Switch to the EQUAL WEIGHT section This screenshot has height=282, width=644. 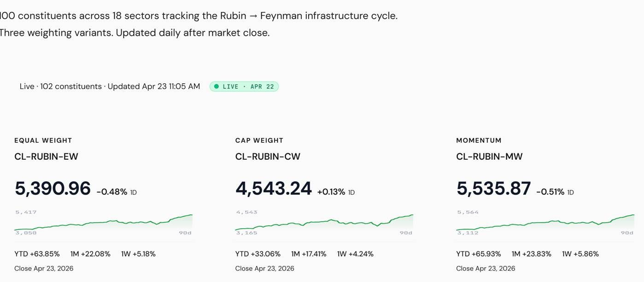pos(43,140)
